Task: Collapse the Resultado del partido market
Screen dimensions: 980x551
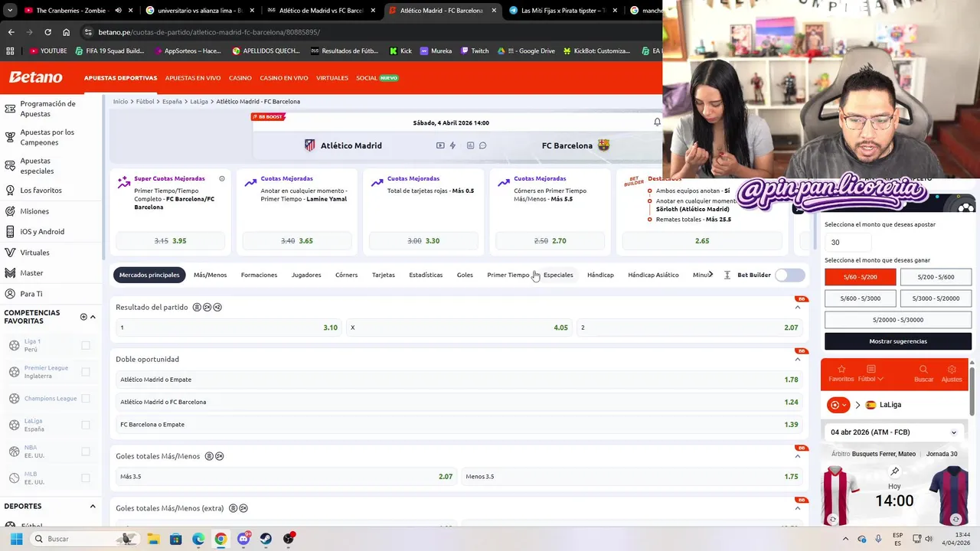Action: click(798, 308)
